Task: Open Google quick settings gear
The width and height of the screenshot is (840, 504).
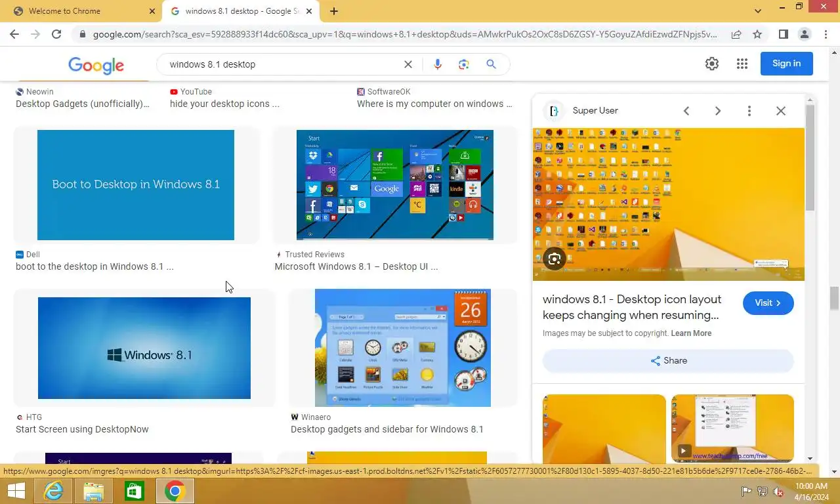Action: [712, 64]
